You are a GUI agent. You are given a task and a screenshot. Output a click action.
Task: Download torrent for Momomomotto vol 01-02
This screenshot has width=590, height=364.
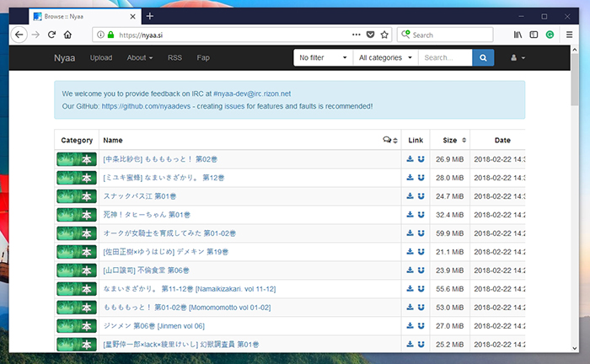410,308
